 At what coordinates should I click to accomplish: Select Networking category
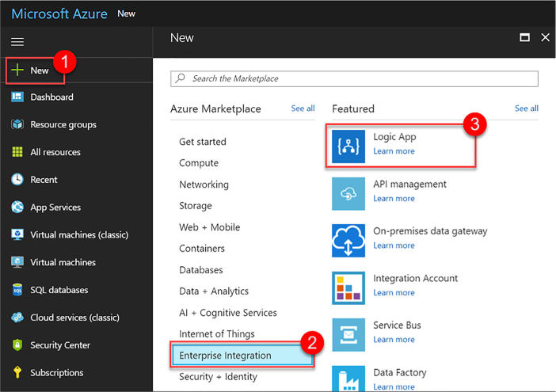(x=204, y=185)
